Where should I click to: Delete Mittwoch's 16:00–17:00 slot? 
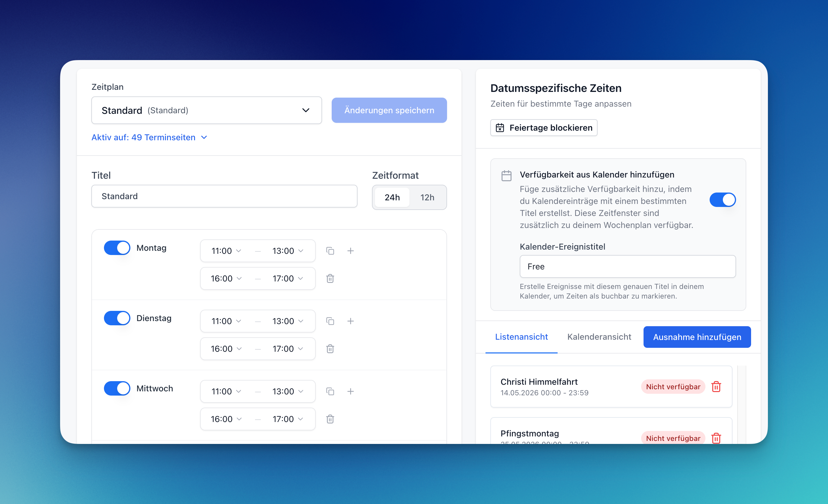click(330, 419)
